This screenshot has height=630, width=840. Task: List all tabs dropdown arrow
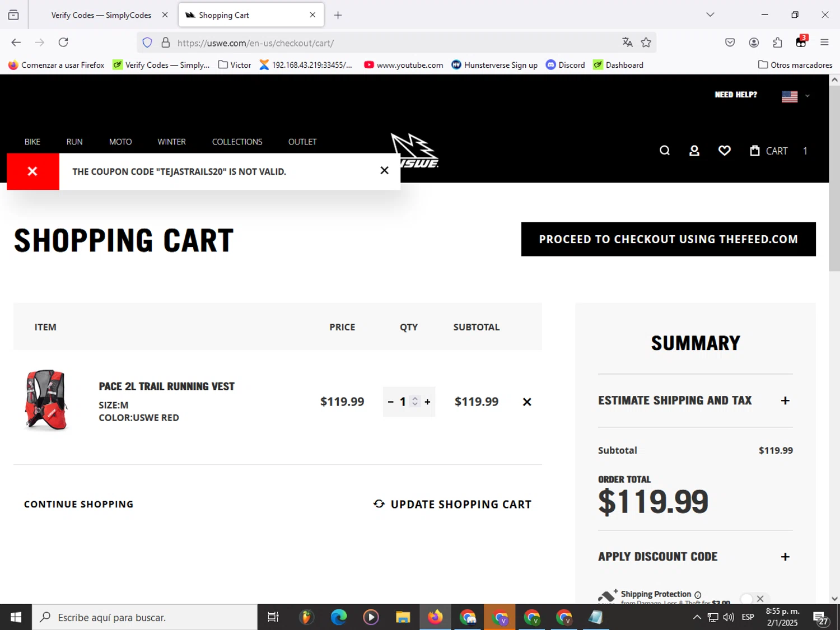[710, 15]
